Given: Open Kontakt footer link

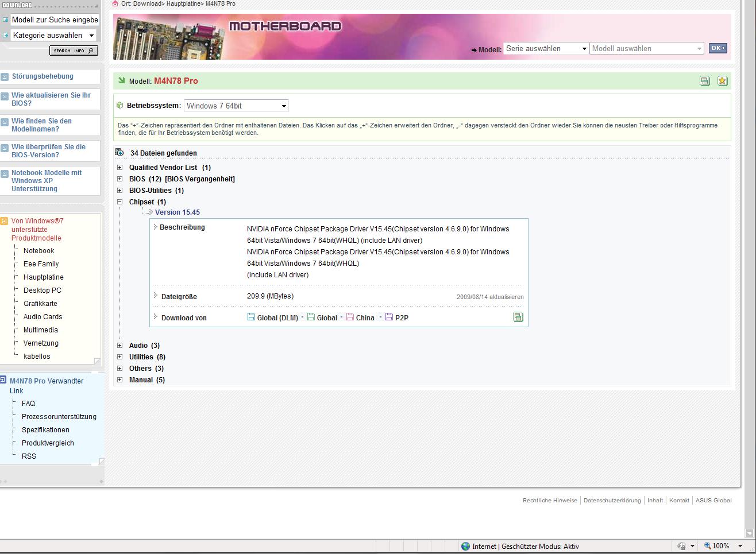Looking at the screenshot, I should click(x=679, y=501).
